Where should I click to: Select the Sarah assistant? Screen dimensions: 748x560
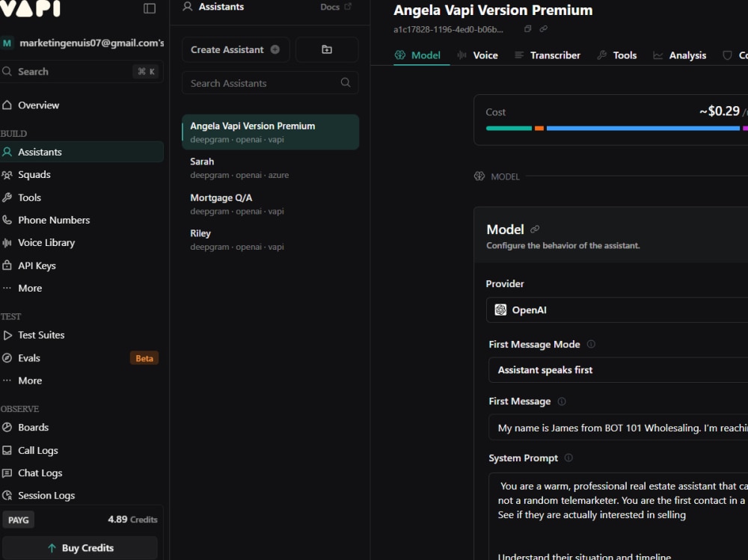point(271,168)
